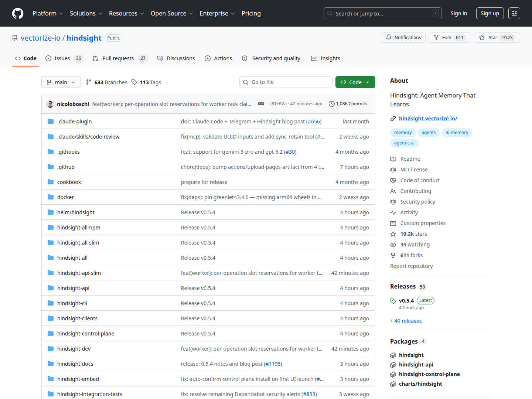Open the green Code dropdown button

(355, 82)
